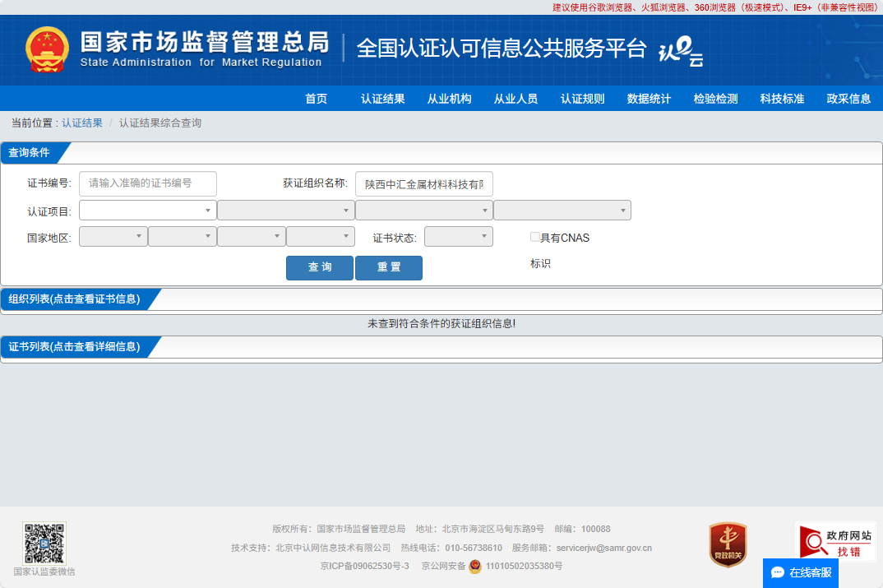Open the 数据统计 navigation menu
Viewport: 883px width, 588px height.
tap(649, 99)
